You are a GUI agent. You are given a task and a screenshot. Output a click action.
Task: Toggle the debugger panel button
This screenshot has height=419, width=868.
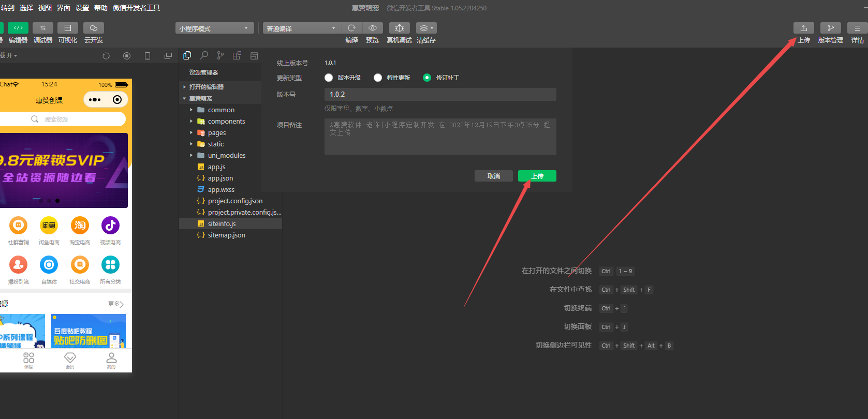[x=43, y=28]
